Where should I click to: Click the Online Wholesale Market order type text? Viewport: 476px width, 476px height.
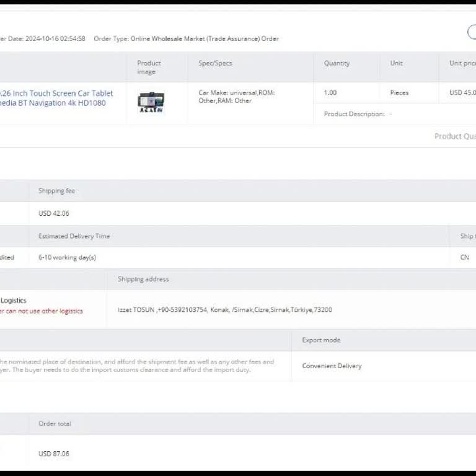coord(205,38)
